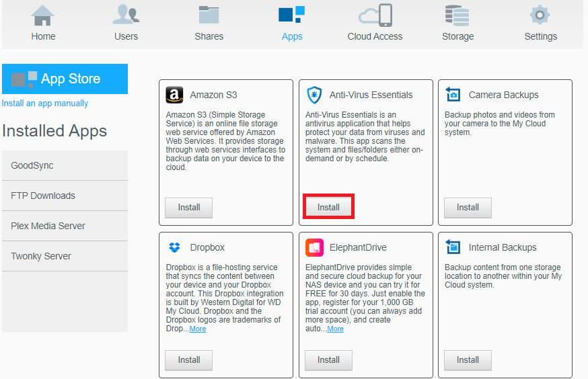Click the Amazon S3 title text
Viewport: 588px width, 379px height.
click(213, 95)
